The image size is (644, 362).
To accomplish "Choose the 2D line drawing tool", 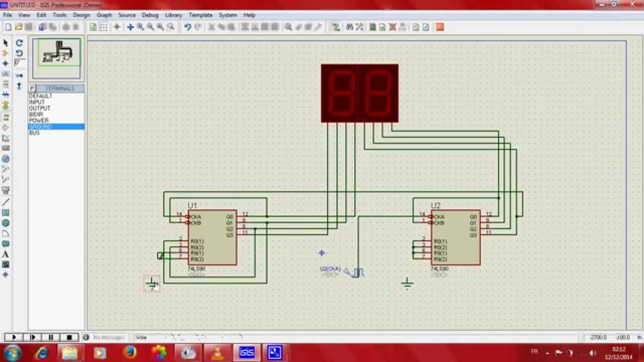I will tap(6, 202).
